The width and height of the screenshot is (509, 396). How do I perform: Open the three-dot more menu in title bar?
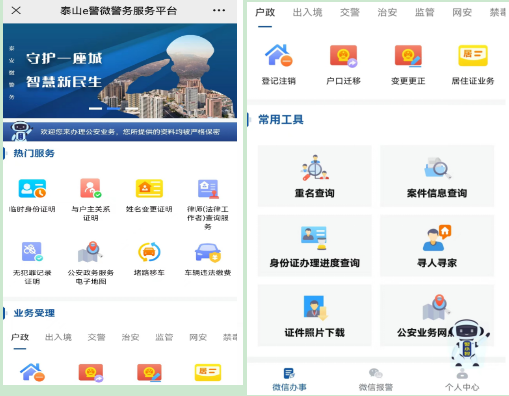pyautogui.click(x=219, y=11)
